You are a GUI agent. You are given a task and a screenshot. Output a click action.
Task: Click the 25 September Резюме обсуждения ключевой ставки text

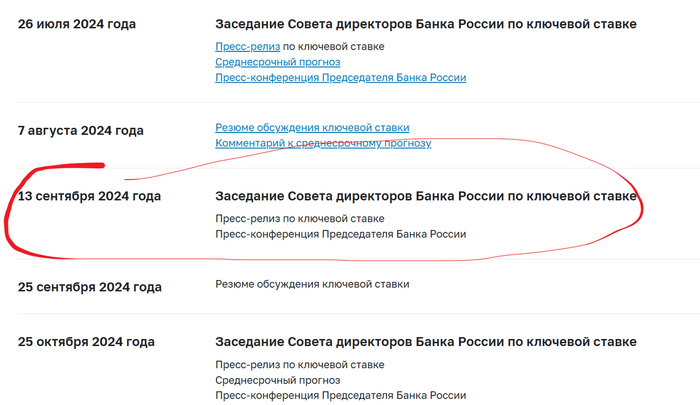[x=312, y=284]
